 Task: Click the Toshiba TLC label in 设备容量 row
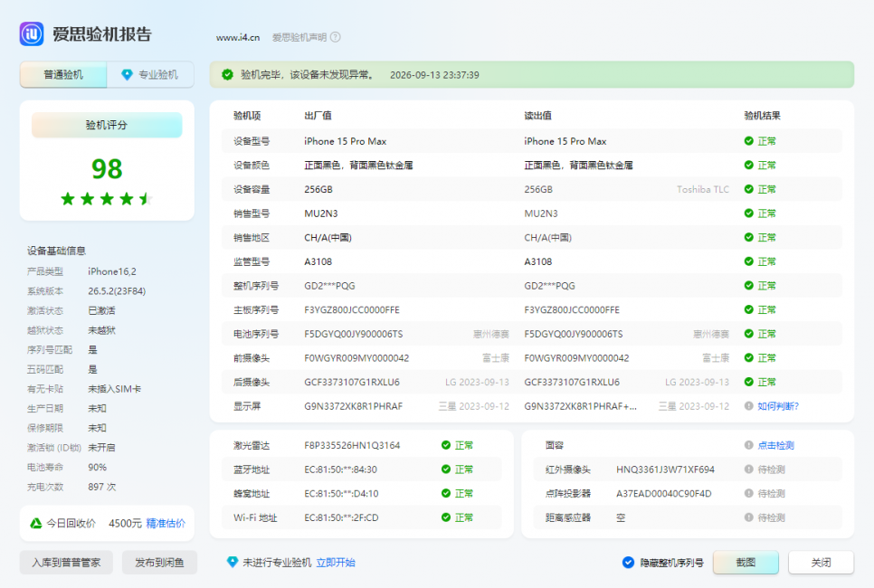703,189
